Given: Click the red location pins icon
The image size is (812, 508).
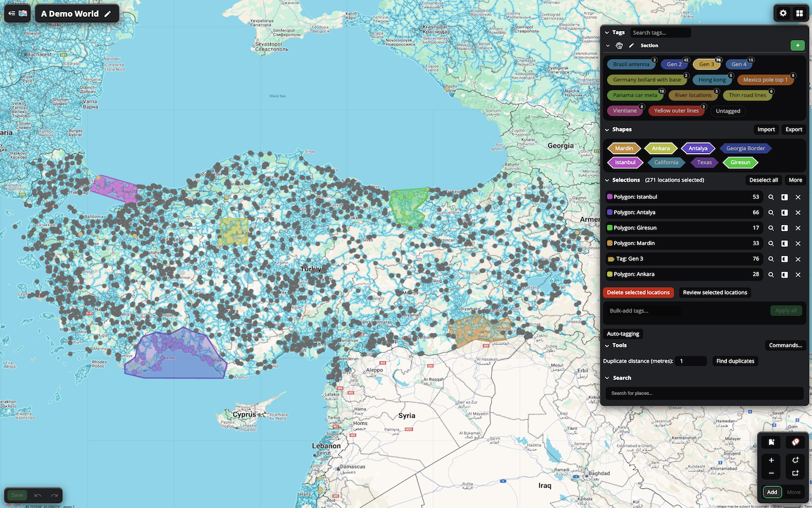Looking at the screenshot, I should [x=796, y=442].
